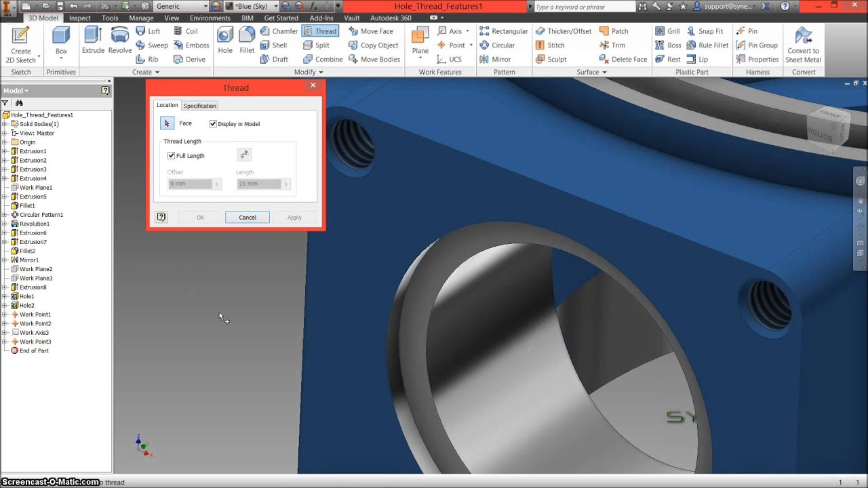The height and width of the screenshot is (488, 868).
Task: Open the Inspect ribbon tab
Action: 80,18
